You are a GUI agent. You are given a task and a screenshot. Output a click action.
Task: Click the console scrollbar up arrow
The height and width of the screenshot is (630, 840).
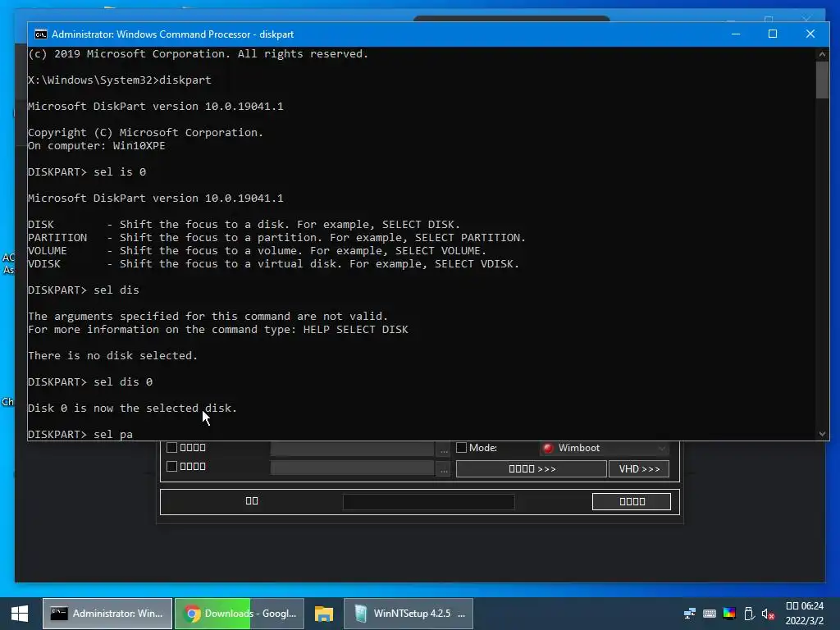822,54
